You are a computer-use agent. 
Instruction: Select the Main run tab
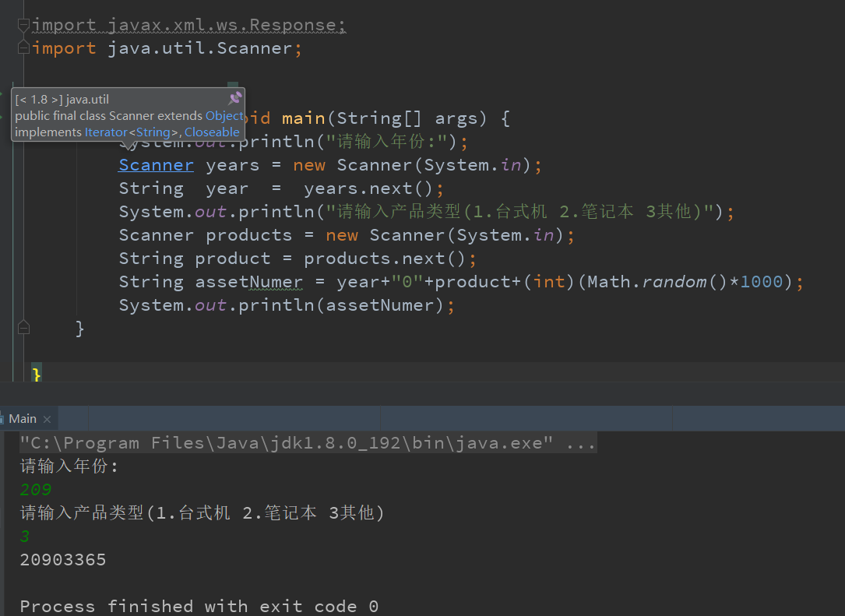point(23,419)
